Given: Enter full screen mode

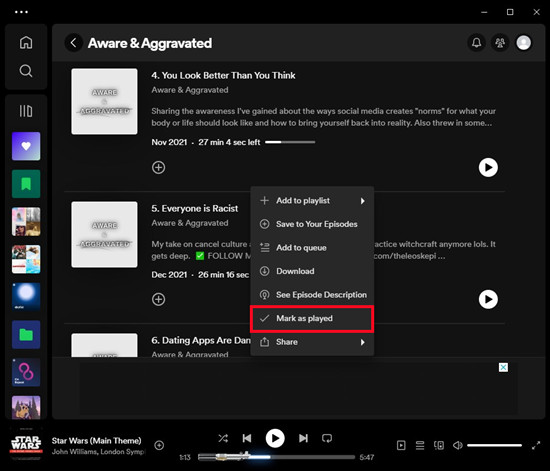Looking at the screenshot, I should pyautogui.click(x=536, y=445).
